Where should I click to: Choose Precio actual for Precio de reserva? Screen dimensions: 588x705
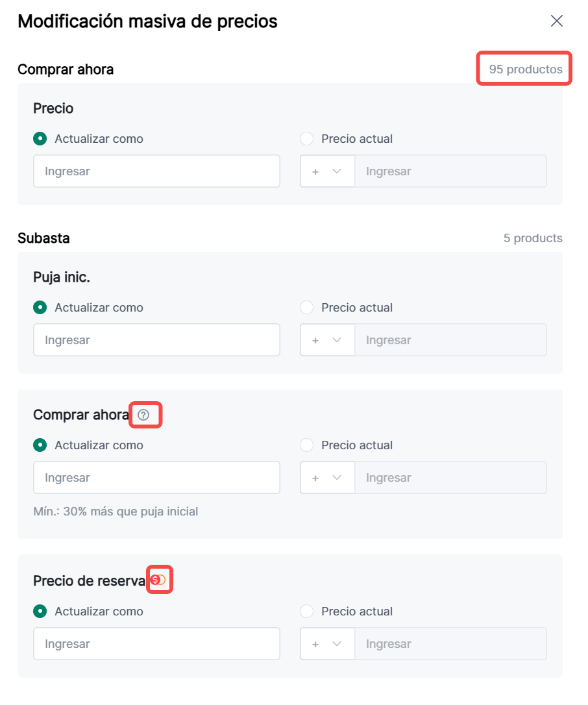pos(307,612)
